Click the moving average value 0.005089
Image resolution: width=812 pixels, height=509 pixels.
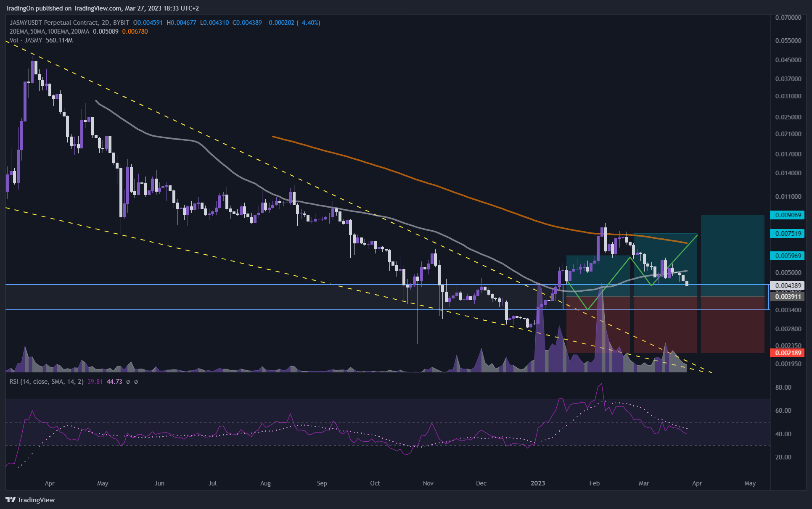pyautogui.click(x=106, y=32)
